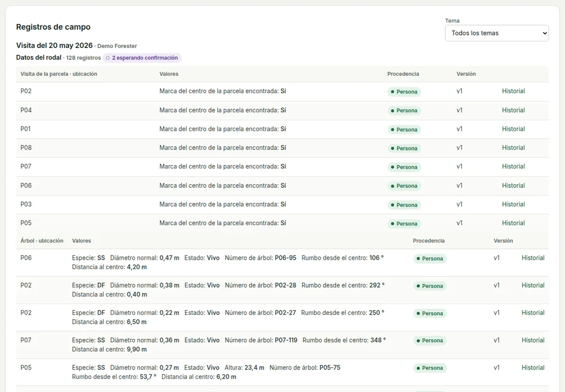Select the P03 plot cell
The image size is (565, 392).
click(26, 204)
